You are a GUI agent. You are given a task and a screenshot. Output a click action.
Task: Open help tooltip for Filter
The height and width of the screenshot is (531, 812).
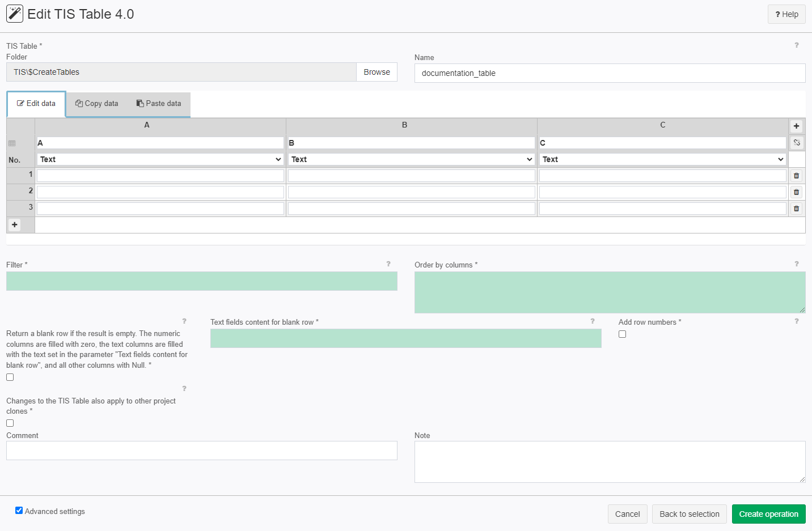[388, 264]
